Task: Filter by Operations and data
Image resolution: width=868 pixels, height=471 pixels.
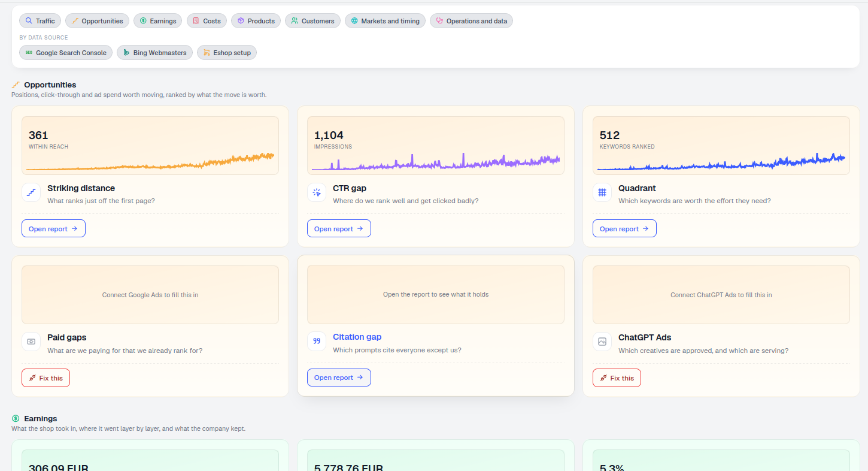Action: click(471, 21)
